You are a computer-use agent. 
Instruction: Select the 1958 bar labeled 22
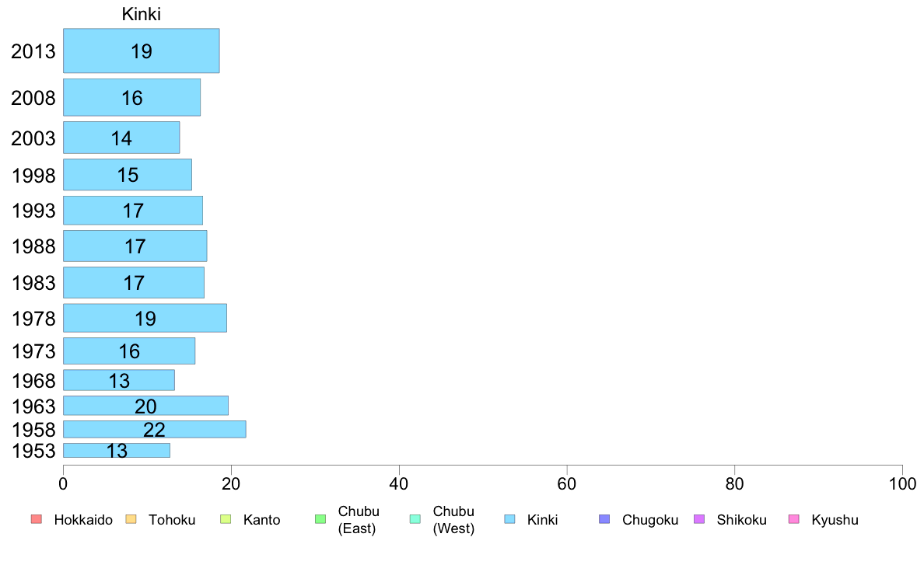click(x=155, y=430)
